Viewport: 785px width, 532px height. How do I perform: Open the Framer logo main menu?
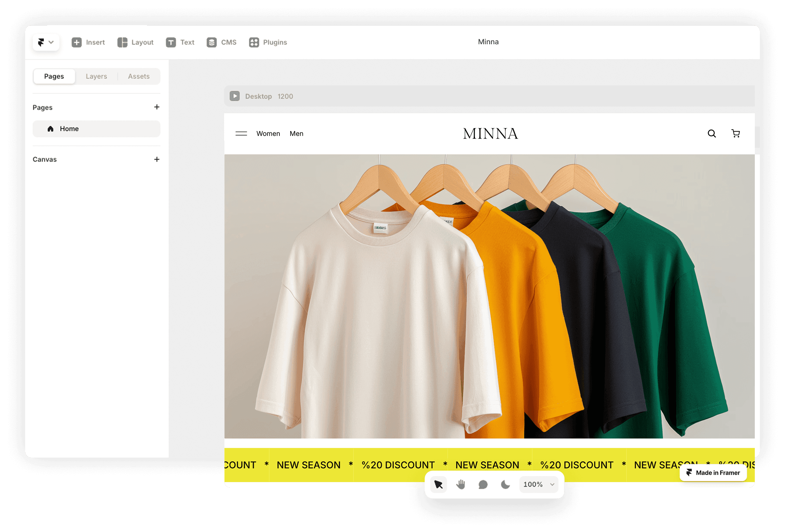[x=46, y=42]
